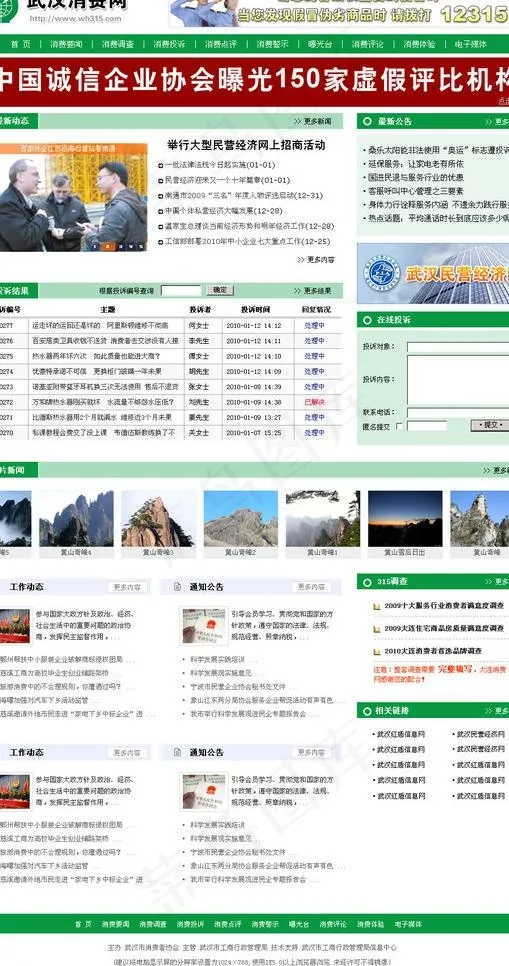Click the circle icon beside 在线投诉 header
509x966 pixels.
click(x=368, y=320)
